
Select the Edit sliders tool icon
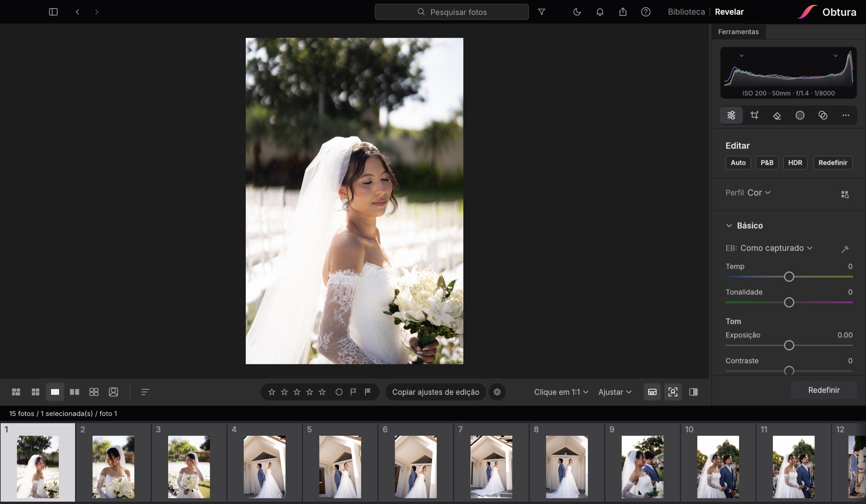(x=731, y=115)
